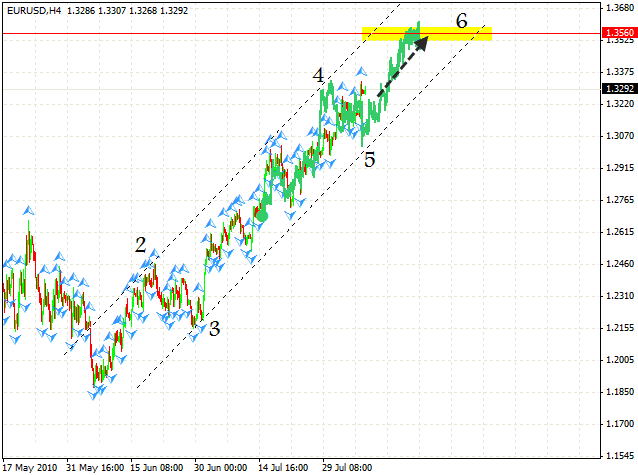Click the 1.1545 price axis label
638x475 pixels.
click(620, 456)
